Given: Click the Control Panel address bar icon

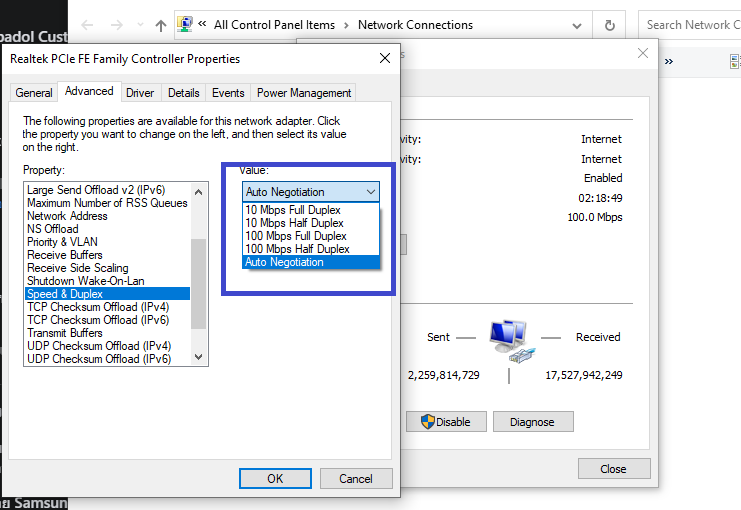Looking at the screenshot, I should tap(185, 24).
